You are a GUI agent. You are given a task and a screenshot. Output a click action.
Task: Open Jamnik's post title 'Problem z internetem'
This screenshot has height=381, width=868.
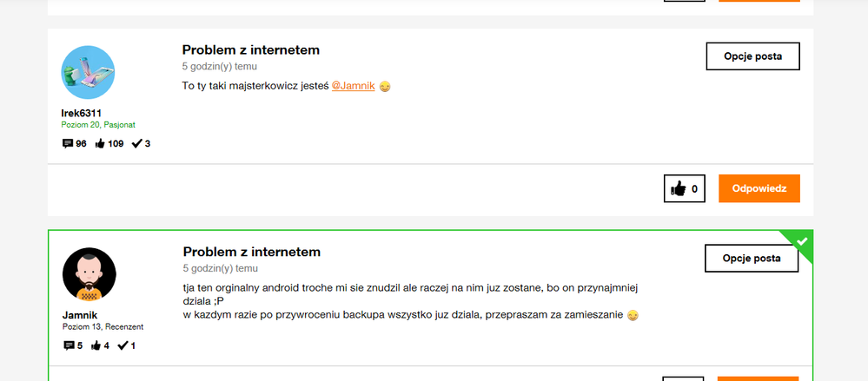point(251,252)
